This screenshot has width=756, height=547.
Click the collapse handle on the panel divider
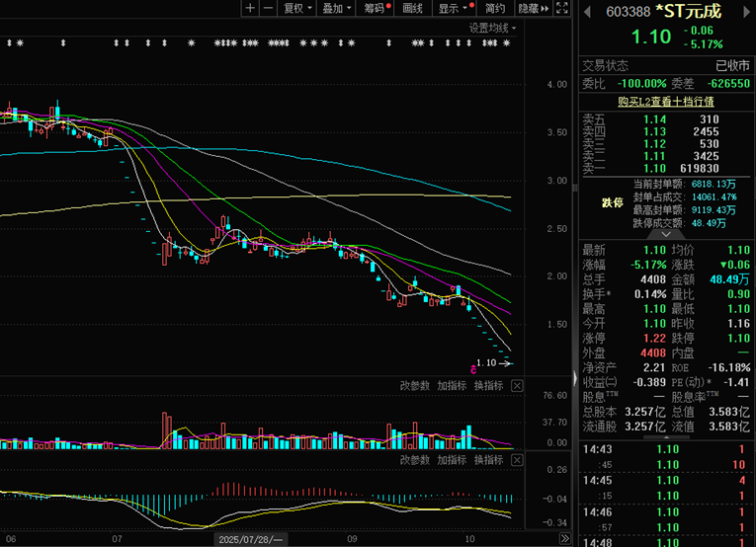(x=575, y=377)
